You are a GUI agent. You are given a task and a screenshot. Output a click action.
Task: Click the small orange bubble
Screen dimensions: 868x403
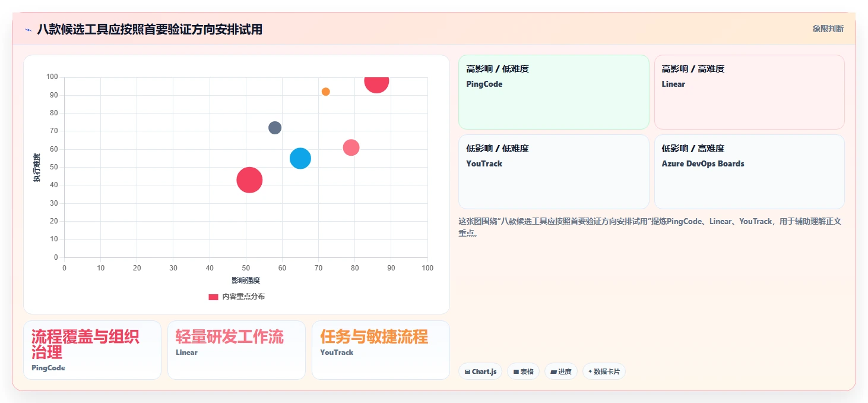click(x=326, y=92)
